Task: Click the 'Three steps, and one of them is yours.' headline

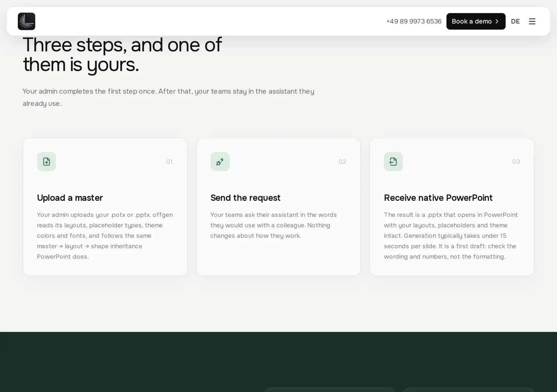Action: click(122, 55)
